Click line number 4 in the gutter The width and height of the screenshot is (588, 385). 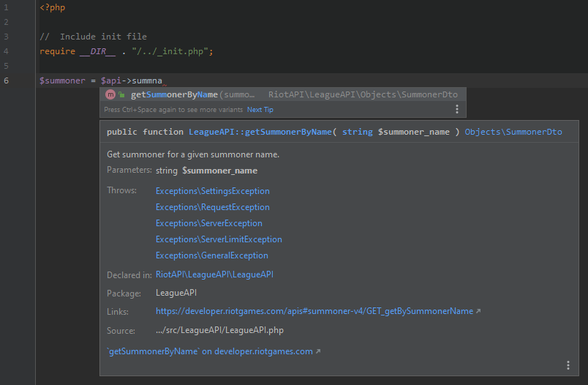[6, 51]
